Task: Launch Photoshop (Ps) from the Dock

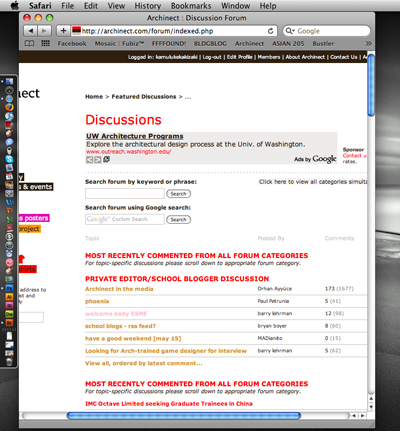Action: tap(9, 288)
